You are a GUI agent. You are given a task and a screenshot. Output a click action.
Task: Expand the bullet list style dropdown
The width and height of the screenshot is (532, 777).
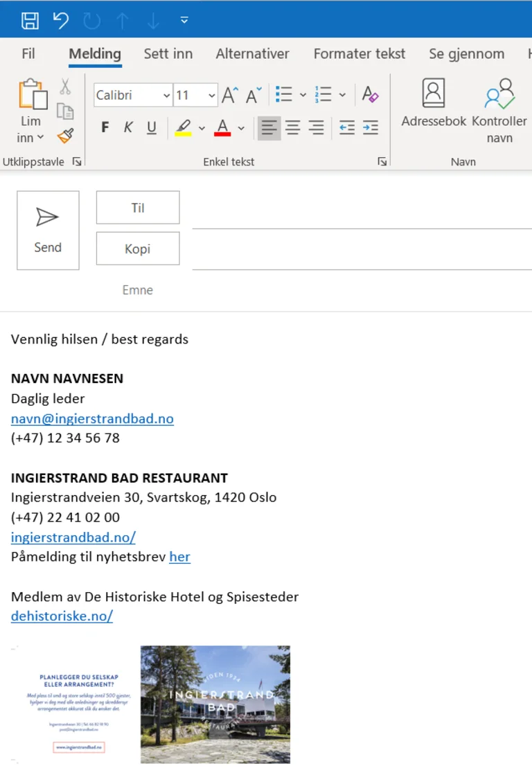click(303, 96)
